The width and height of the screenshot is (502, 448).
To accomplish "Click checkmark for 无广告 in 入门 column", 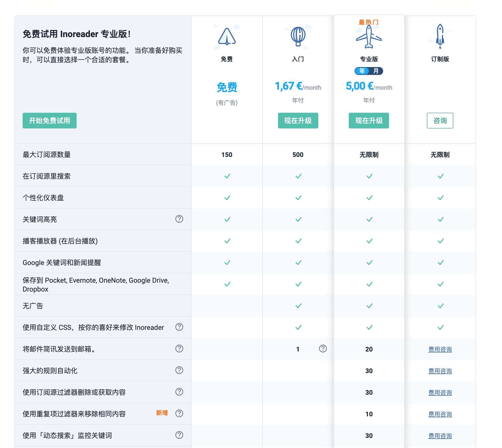I will click(x=298, y=306).
